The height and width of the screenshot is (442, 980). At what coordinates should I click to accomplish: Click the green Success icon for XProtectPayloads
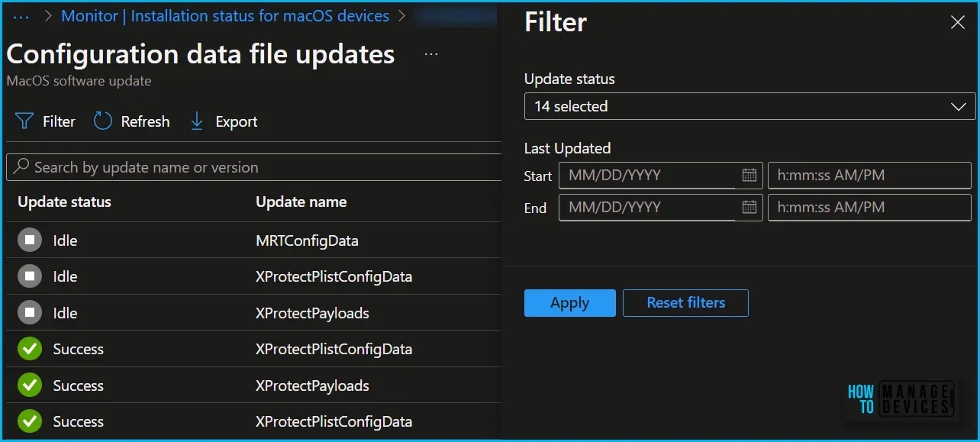click(30, 386)
